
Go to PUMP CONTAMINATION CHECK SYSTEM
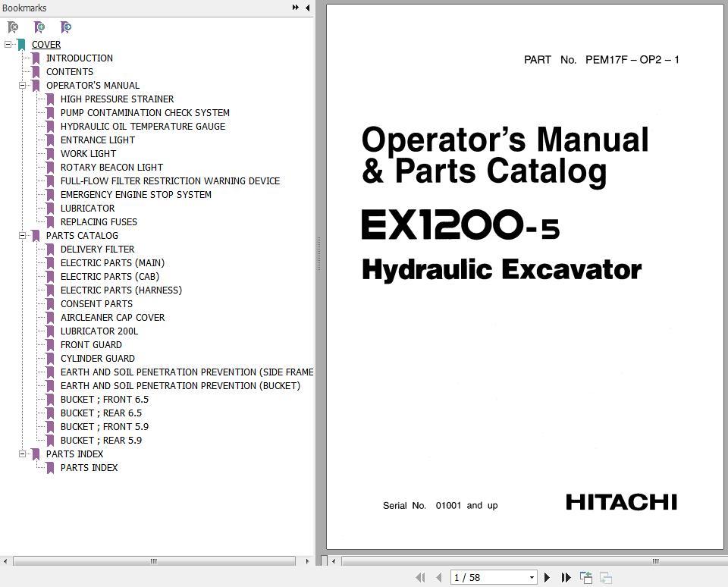[145, 113]
